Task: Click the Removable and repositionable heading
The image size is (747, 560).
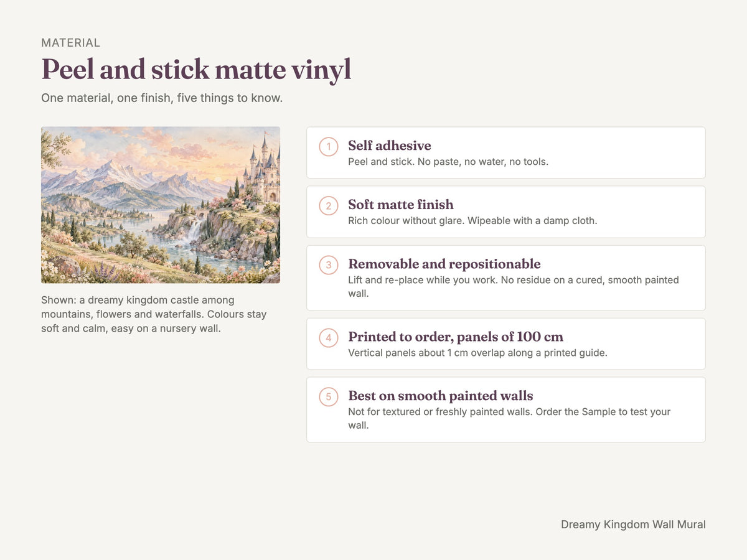Action: [x=444, y=264]
